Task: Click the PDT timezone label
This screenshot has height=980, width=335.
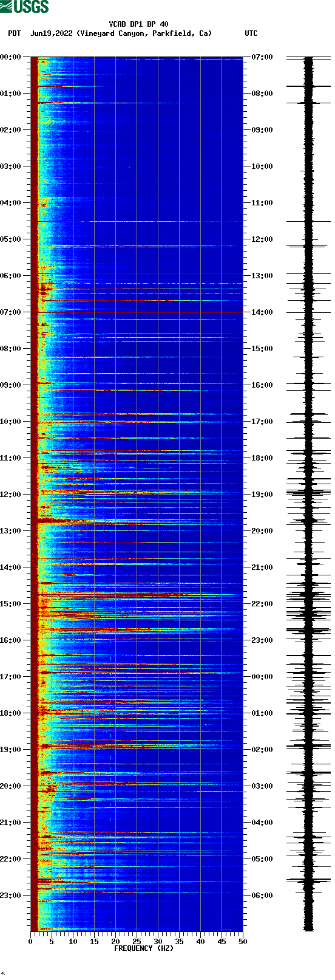Action: (x=15, y=33)
